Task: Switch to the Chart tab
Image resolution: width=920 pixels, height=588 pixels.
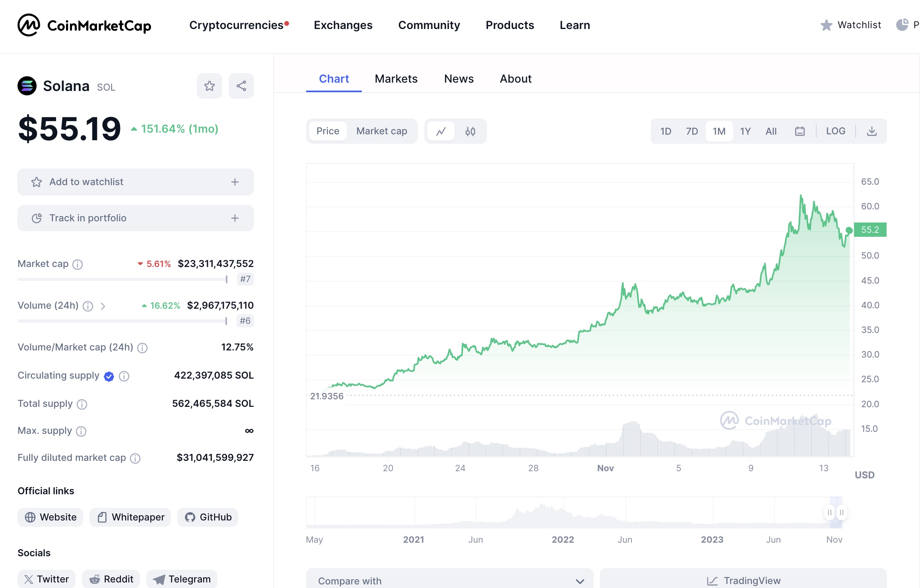Action: (x=334, y=79)
